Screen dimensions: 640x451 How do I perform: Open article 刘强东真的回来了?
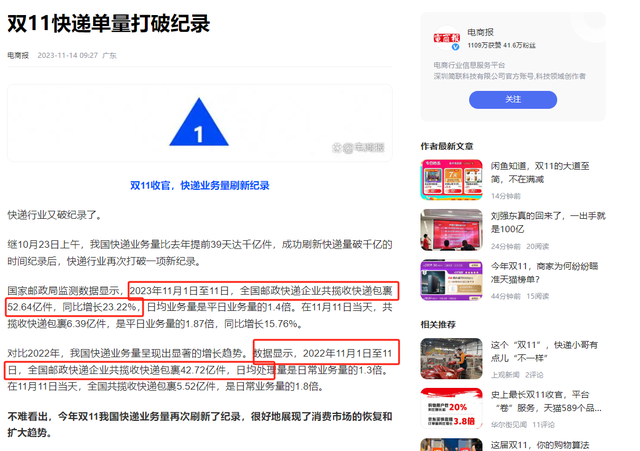pyautogui.click(x=548, y=222)
